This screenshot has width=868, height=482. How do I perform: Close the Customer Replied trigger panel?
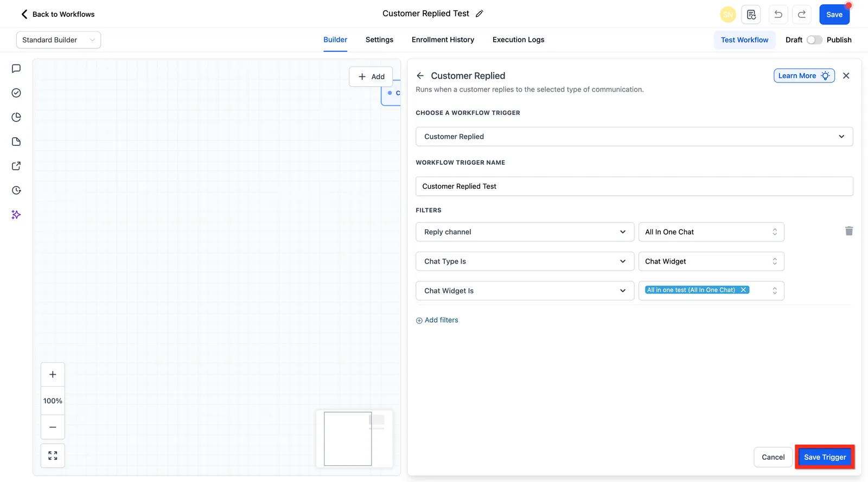846,76
